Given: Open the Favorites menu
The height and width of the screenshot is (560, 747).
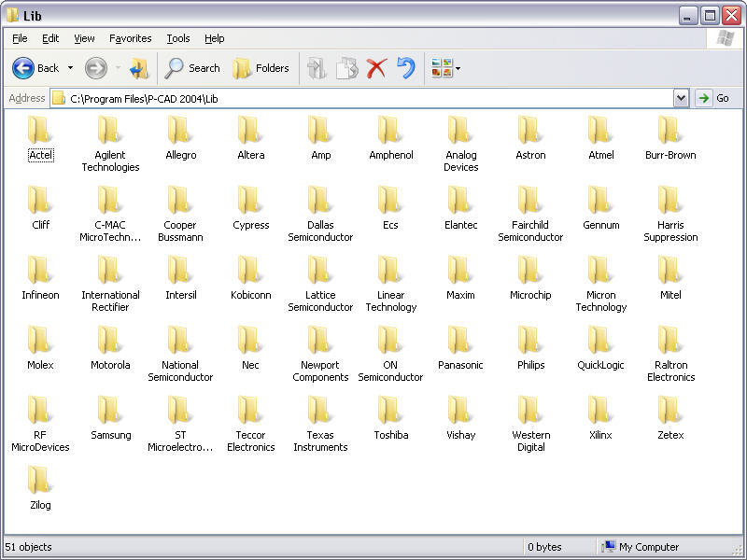Looking at the screenshot, I should (x=130, y=38).
